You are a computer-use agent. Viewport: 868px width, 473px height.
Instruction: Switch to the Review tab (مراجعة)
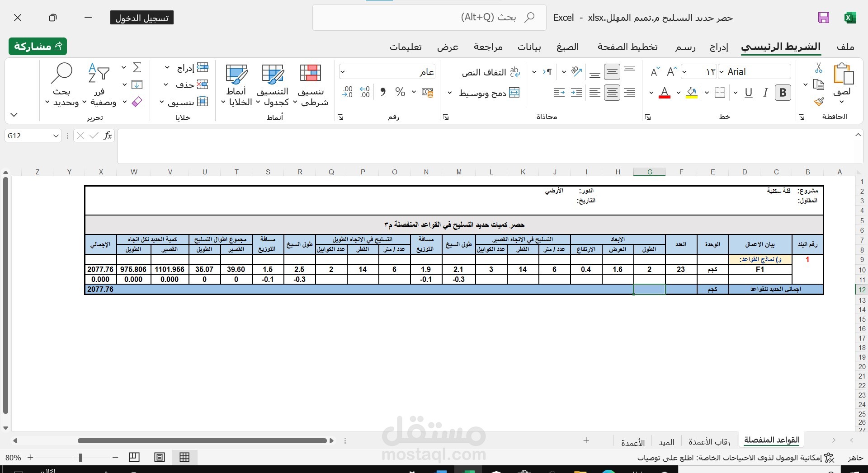488,47
